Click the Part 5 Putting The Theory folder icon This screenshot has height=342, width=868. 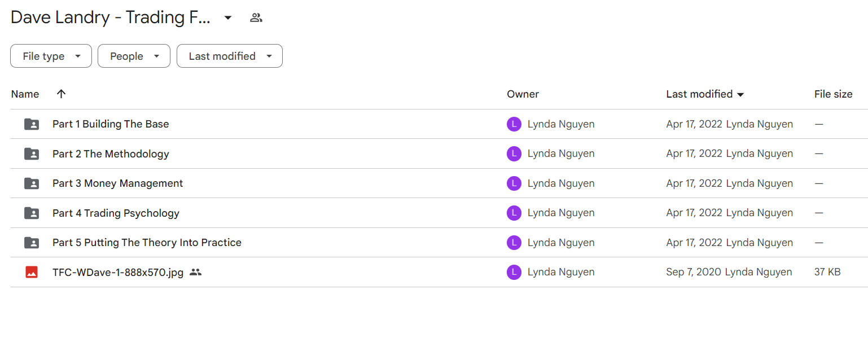(32, 243)
